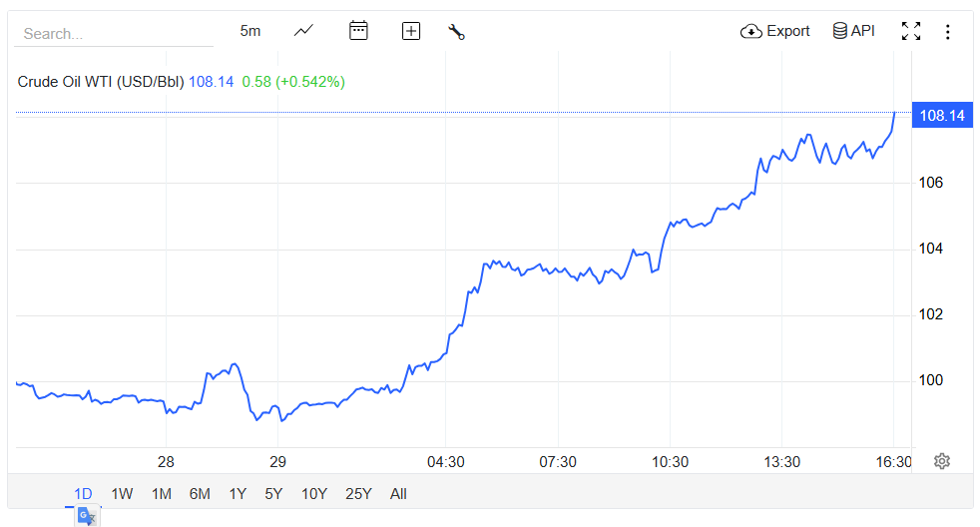The image size is (980, 527).
Task: Click the green 0.58 (+0.542%) change text
Action: coord(293,82)
